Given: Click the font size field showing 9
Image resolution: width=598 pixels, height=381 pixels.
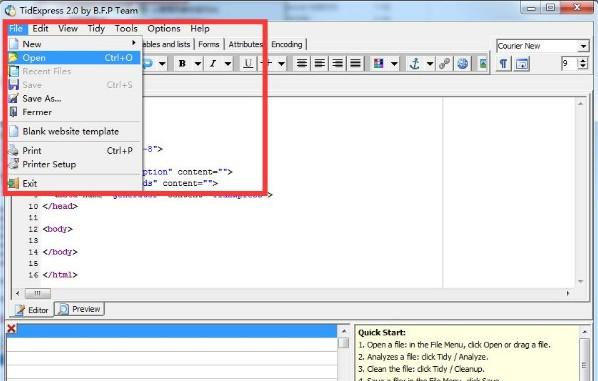Looking at the screenshot, I should pyautogui.click(x=569, y=63).
